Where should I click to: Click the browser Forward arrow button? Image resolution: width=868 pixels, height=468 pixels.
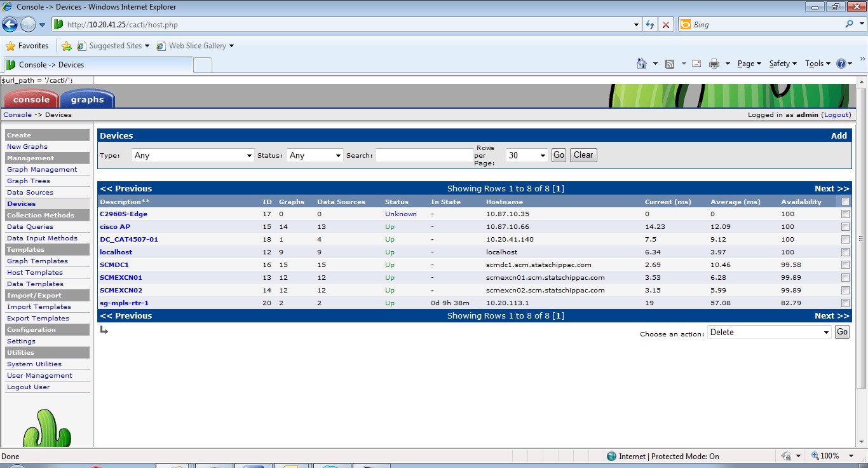(28, 24)
